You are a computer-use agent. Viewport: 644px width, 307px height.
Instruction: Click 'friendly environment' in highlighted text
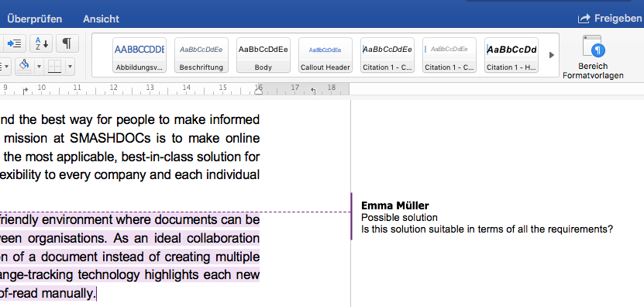(57, 220)
